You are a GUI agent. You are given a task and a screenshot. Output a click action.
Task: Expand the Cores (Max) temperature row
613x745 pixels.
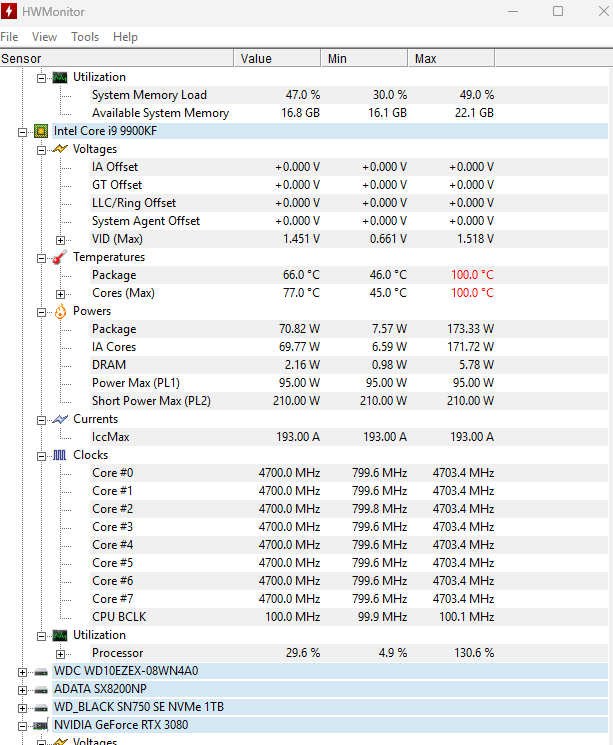[x=60, y=294]
